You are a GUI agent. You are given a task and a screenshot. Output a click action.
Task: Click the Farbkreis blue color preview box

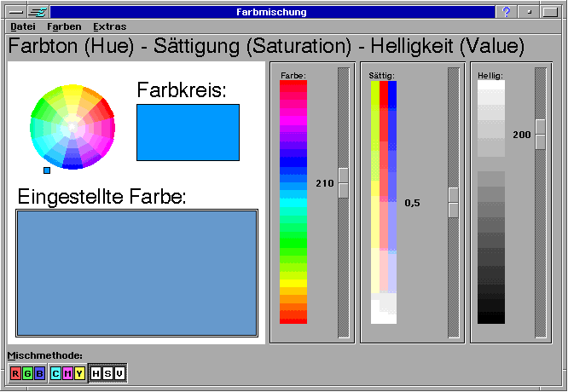(188, 132)
